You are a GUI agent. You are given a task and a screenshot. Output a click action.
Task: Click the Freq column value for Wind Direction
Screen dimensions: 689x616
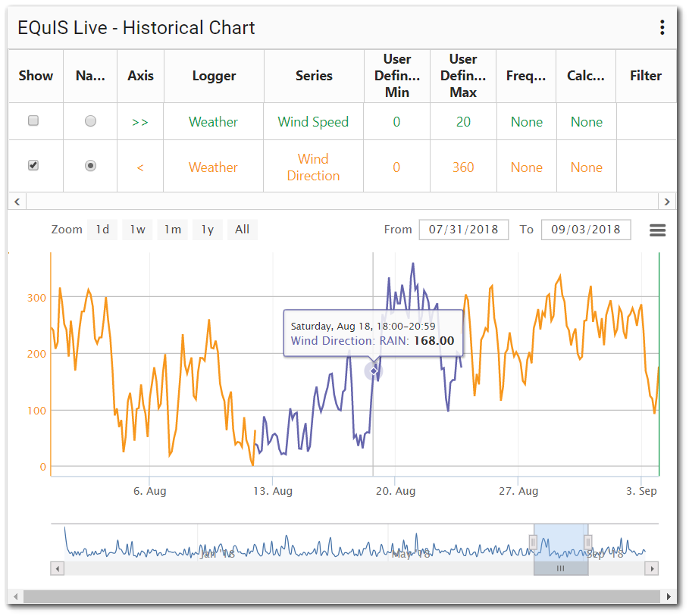tap(526, 166)
